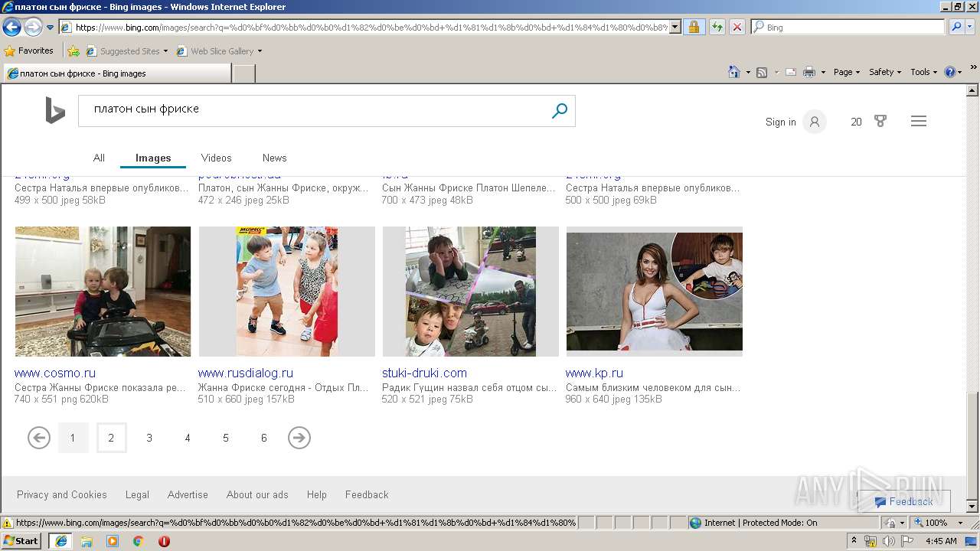This screenshot has height=551, width=980.
Task: Follow the www.cosmo.ru link
Action: 55,373
